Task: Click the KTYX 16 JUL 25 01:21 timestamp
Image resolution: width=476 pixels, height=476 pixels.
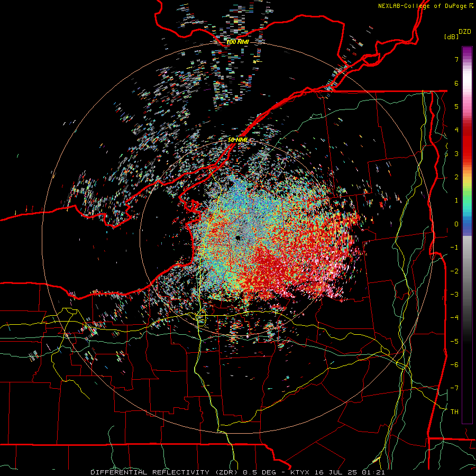Action: pyautogui.click(x=337, y=472)
